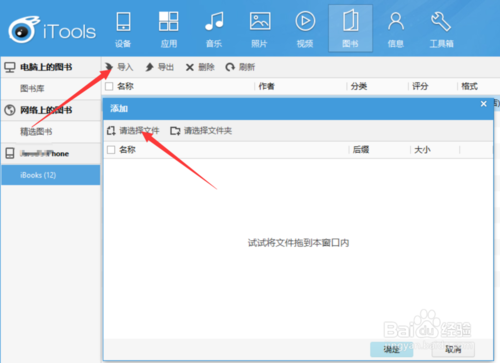This screenshot has width=500, height=363.
Task: Sort dialog list by 后缀 column
Action: [361, 150]
